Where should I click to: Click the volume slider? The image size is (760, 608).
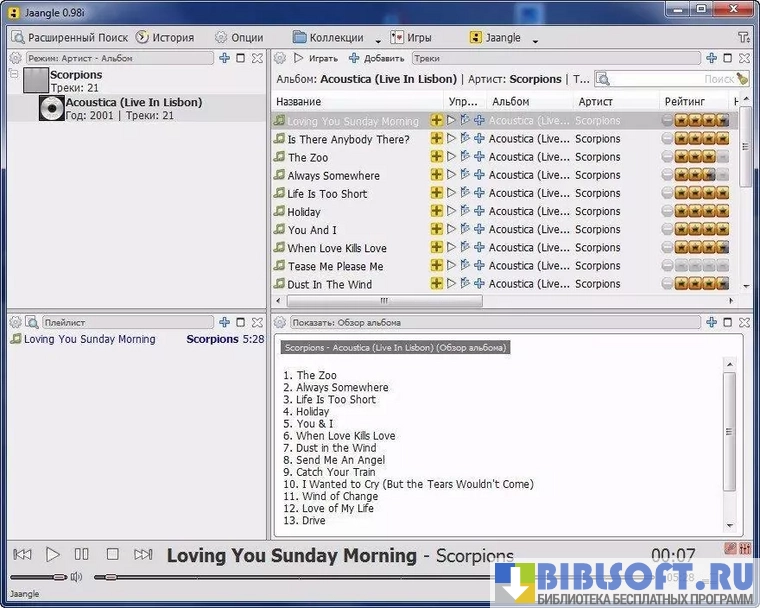tap(39, 577)
